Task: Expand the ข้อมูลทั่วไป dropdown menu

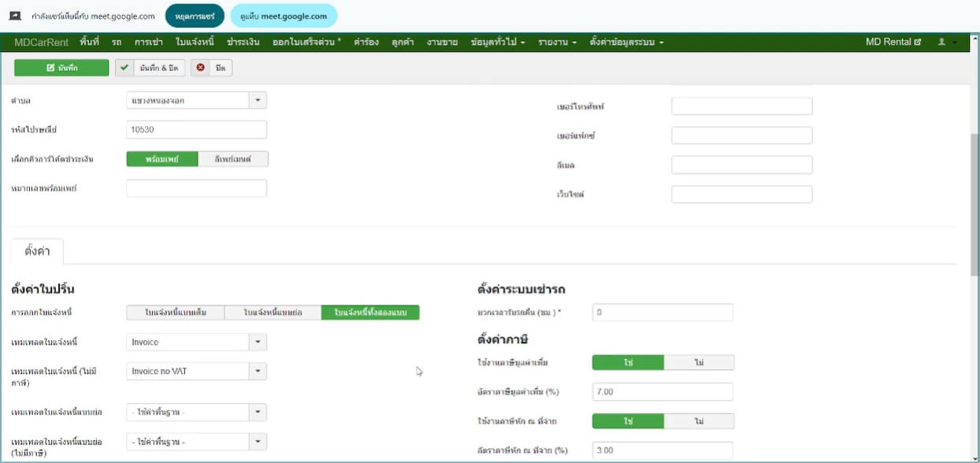Action: pos(498,42)
